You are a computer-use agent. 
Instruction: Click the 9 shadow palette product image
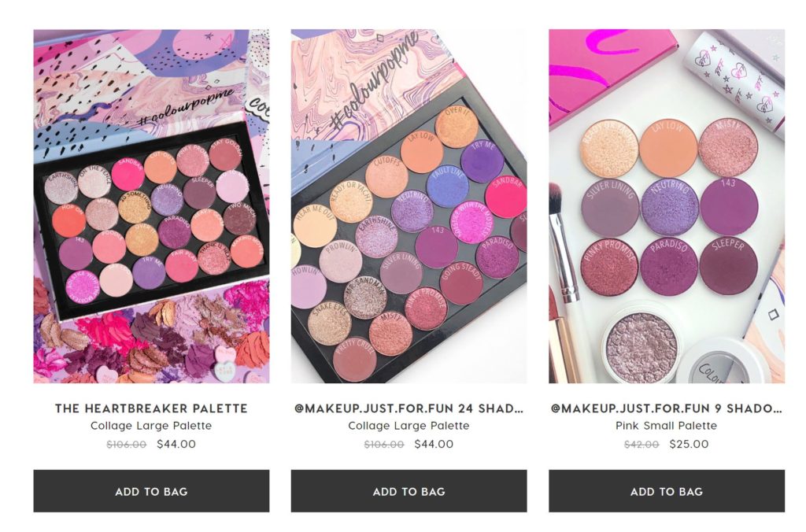667,206
